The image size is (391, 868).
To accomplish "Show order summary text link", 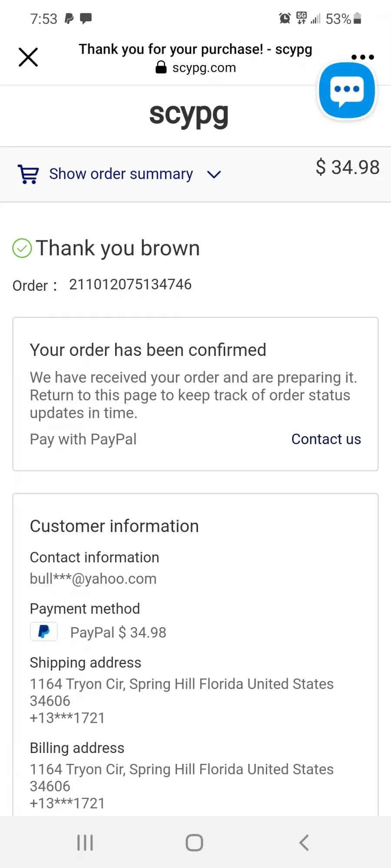I will pos(121,174).
